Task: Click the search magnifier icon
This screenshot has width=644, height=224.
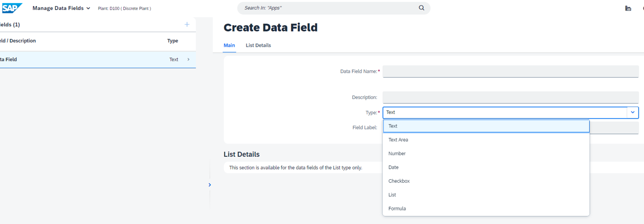Action: point(421,8)
